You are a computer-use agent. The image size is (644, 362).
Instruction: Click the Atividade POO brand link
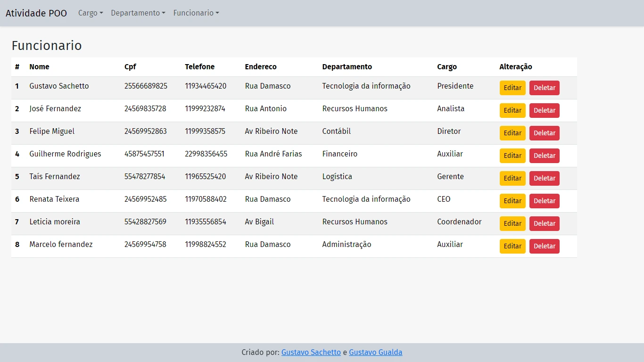pyautogui.click(x=36, y=13)
